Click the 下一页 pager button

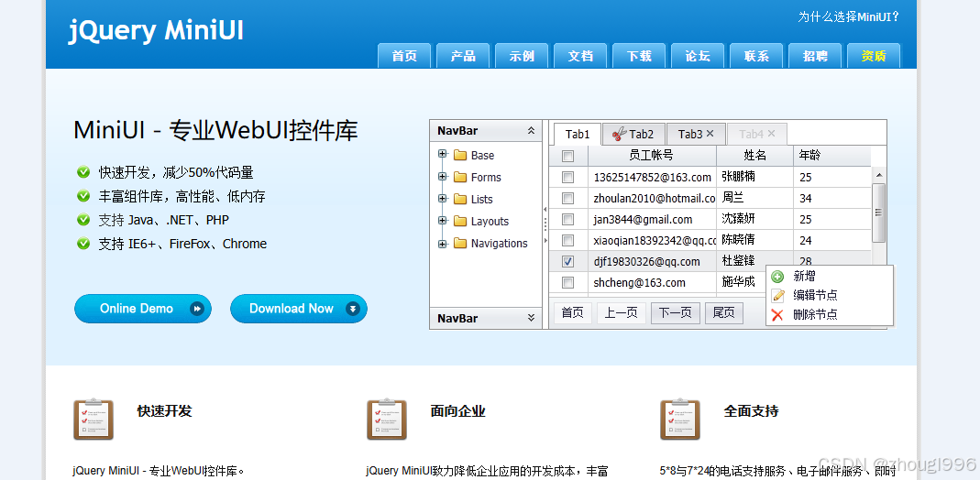675,312
